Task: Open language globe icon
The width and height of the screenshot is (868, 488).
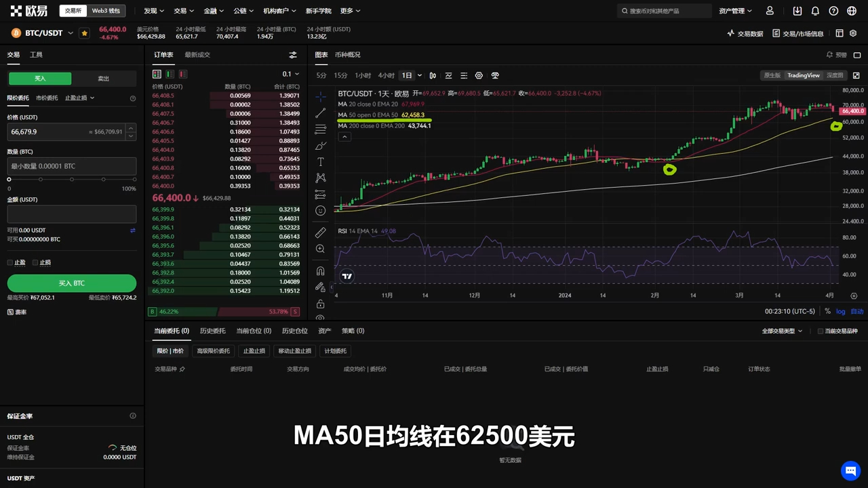Action: 852,11
